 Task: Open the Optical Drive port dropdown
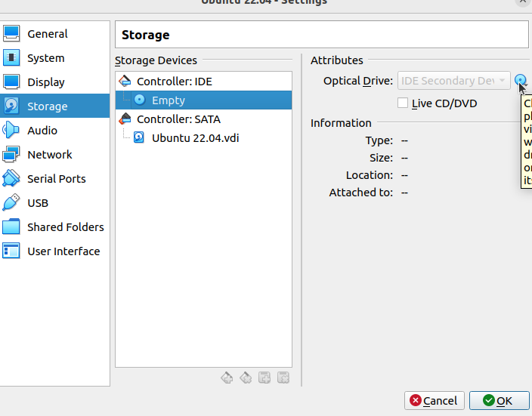point(454,81)
